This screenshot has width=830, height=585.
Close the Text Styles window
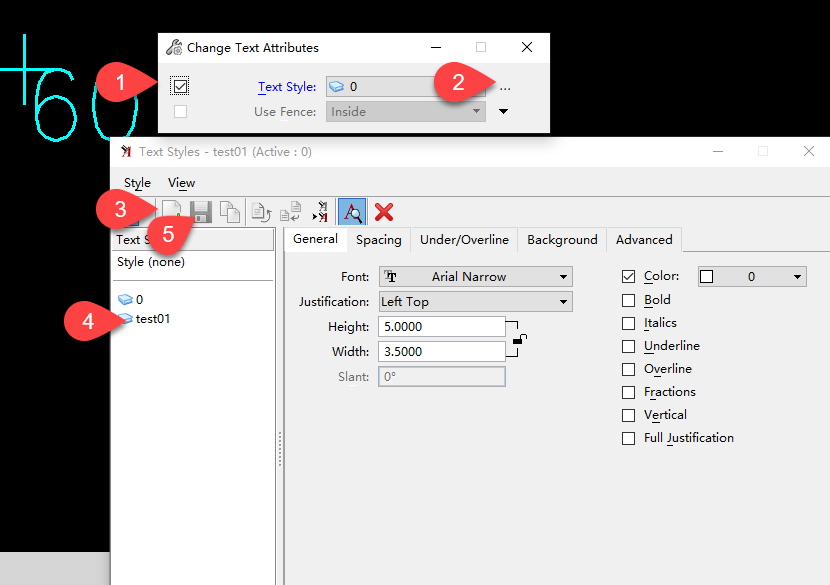(809, 151)
